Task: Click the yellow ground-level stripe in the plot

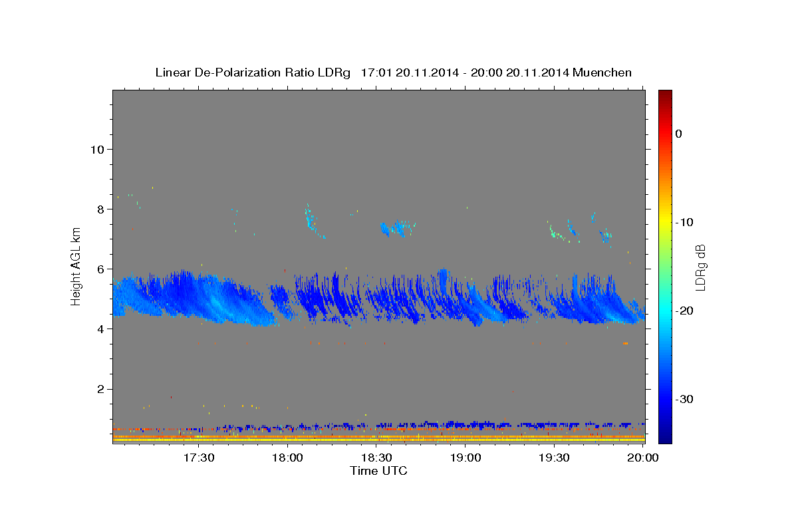Action: tap(378, 440)
